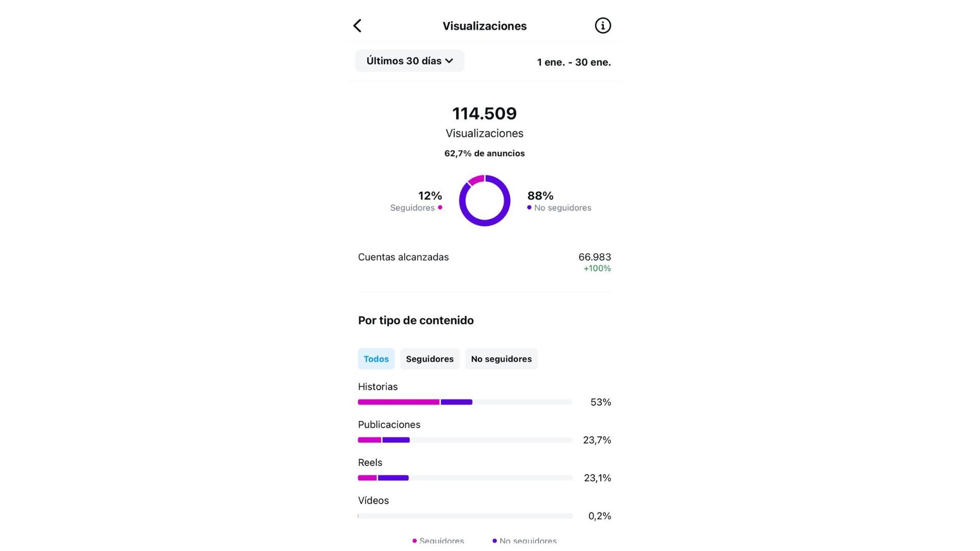Viewport: 980px width, 551px height.
Task: Click the chevron beside Últimos 30 días
Action: (449, 61)
